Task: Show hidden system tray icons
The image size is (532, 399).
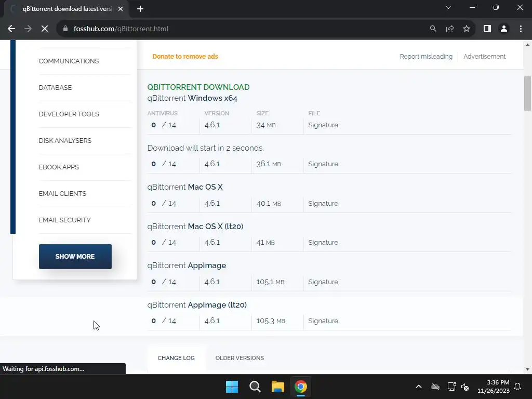Action: [x=419, y=387]
